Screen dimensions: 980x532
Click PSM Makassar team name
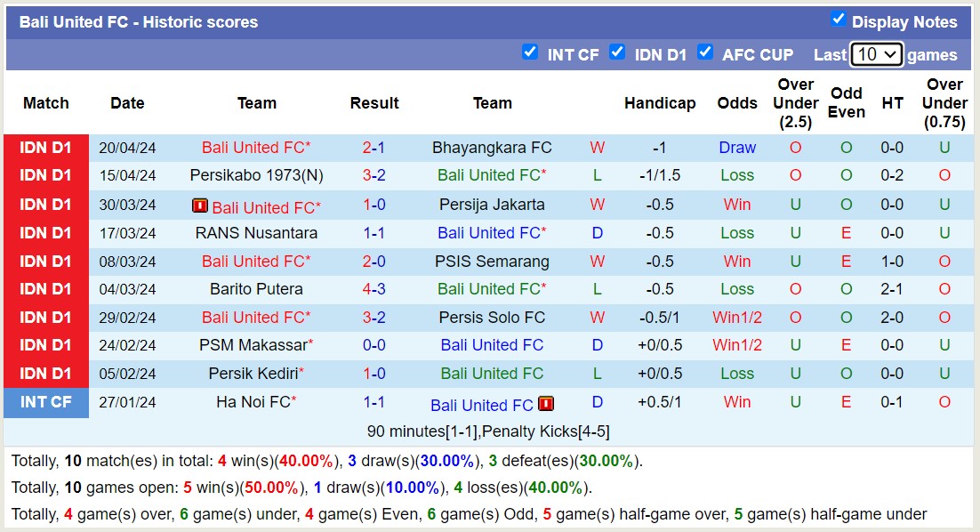pyautogui.click(x=253, y=345)
